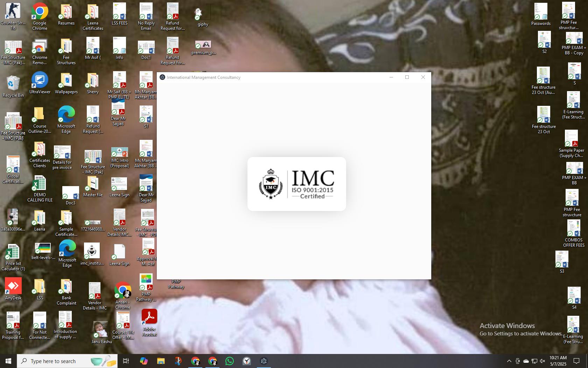This screenshot has height=368, width=588.
Task: Select the Courses We Offer - IM... PDF
Action: coord(123,325)
